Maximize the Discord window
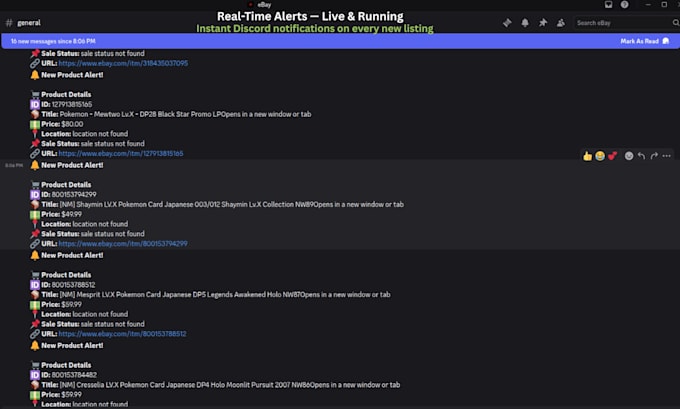Image resolution: width=680 pixels, height=409 pixels. coord(664,5)
